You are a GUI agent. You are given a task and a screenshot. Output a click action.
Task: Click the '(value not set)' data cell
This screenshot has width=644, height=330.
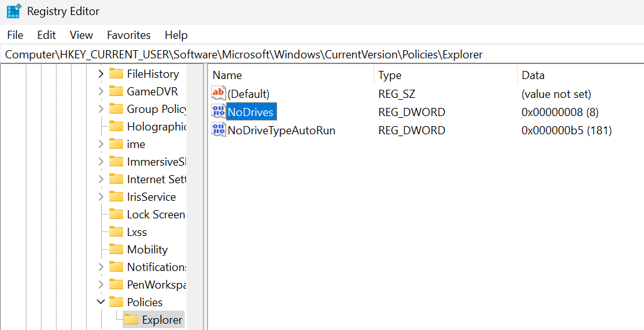tap(556, 94)
